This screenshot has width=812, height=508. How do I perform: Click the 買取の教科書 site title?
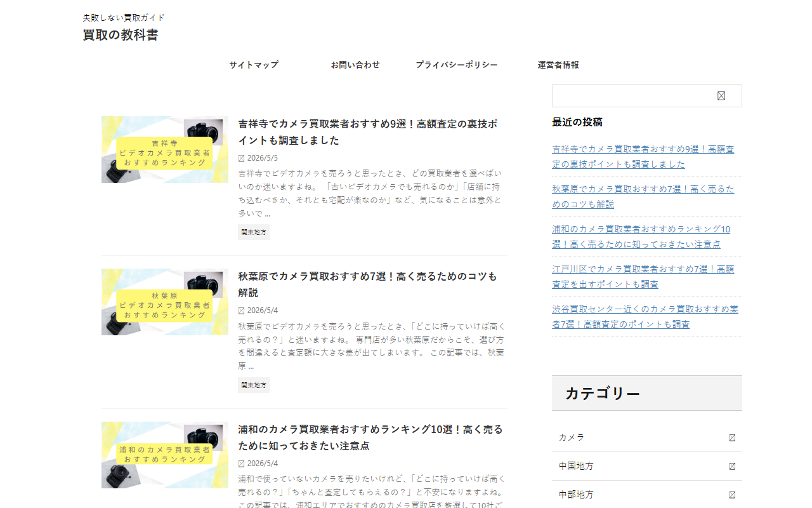[121, 35]
